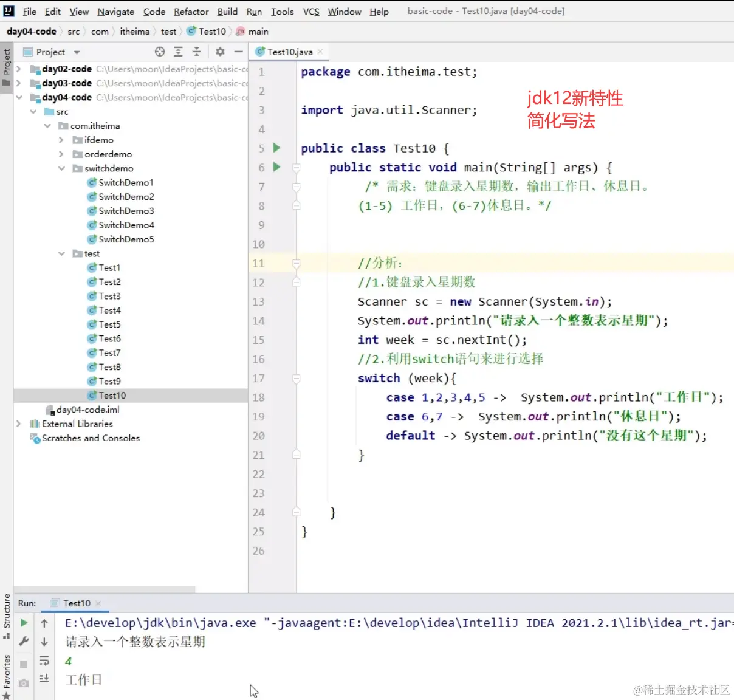Select day04-code.iml file
Screen dimensions: 734x700
click(83, 410)
